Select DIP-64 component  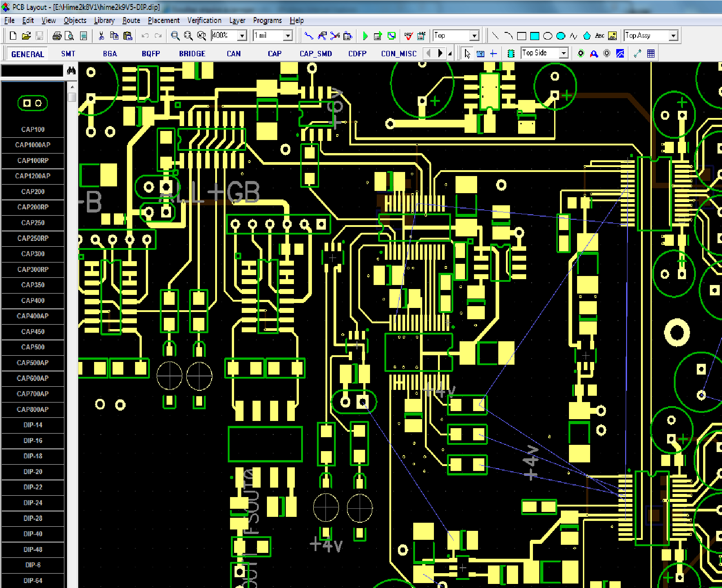(x=33, y=580)
